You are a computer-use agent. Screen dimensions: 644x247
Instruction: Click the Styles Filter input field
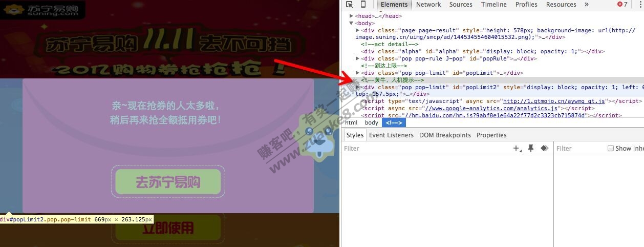point(425,149)
